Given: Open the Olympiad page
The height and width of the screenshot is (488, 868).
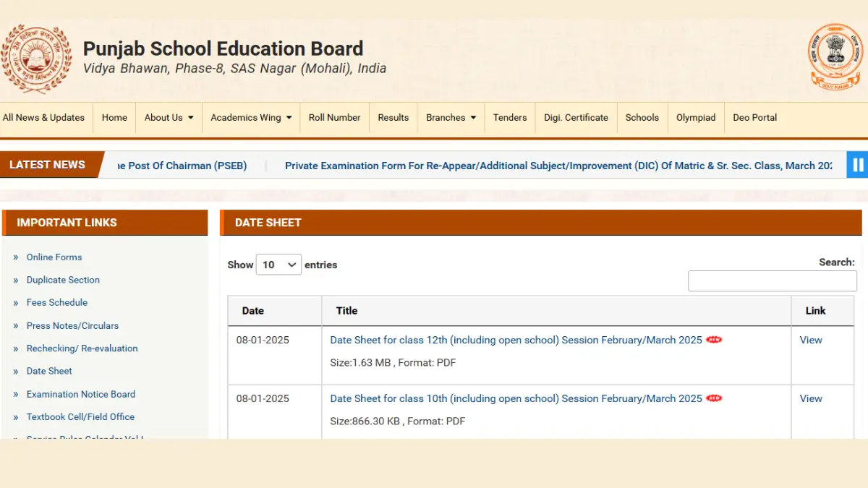Looking at the screenshot, I should click(x=696, y=117).
